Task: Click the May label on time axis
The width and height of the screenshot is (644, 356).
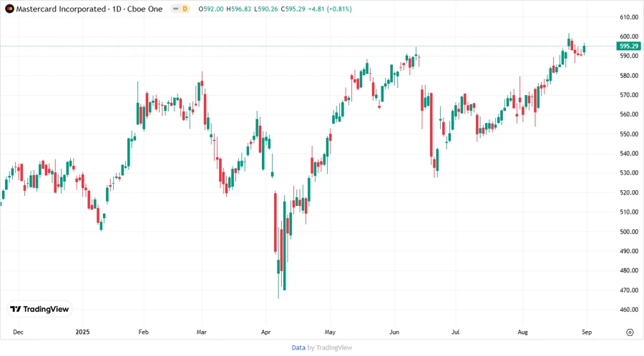Action: coord(330,332)
